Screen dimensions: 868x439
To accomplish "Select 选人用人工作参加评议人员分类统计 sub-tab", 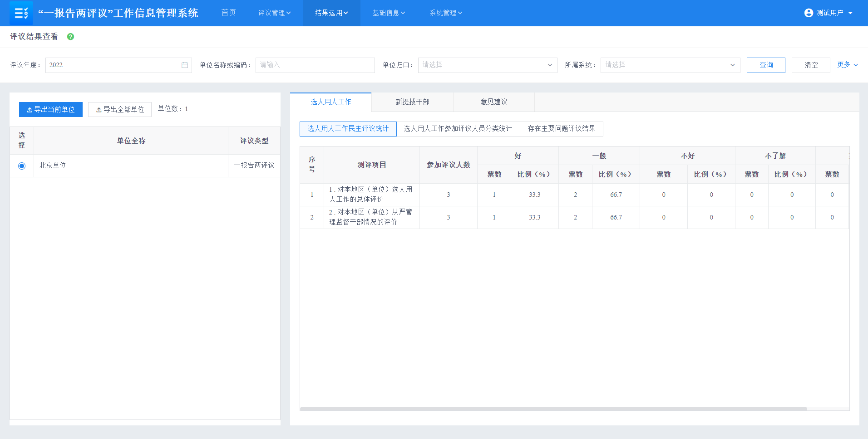I will click(458, 129).
